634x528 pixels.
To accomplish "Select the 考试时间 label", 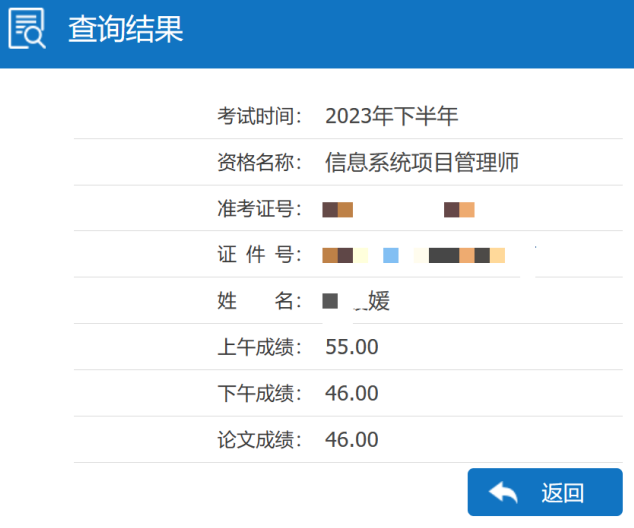I will [260, 116].
